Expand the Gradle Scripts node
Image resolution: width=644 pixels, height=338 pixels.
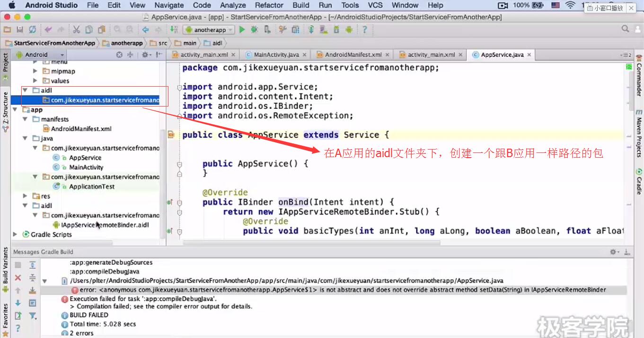15,234
